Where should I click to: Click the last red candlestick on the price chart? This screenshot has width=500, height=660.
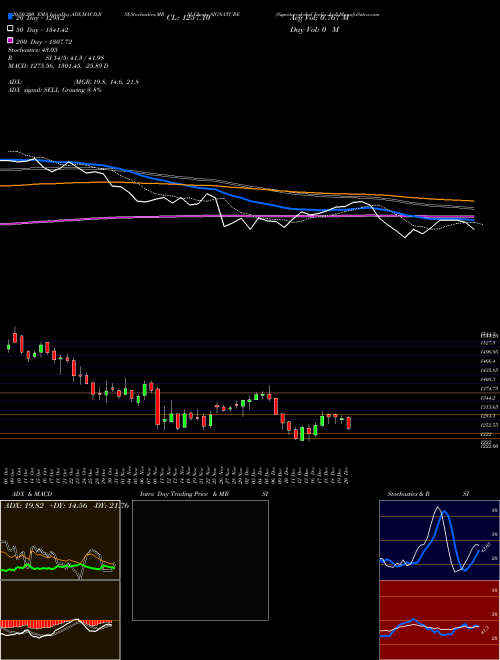[348, 423]
